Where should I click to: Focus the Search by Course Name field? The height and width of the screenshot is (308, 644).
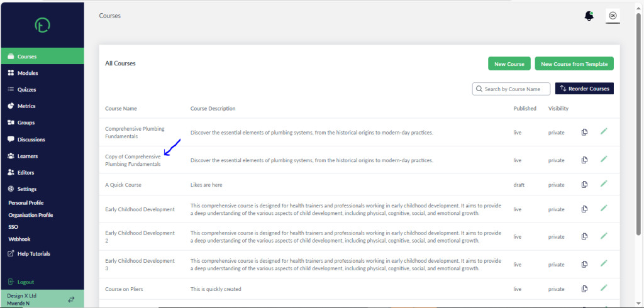pos(511,89)
